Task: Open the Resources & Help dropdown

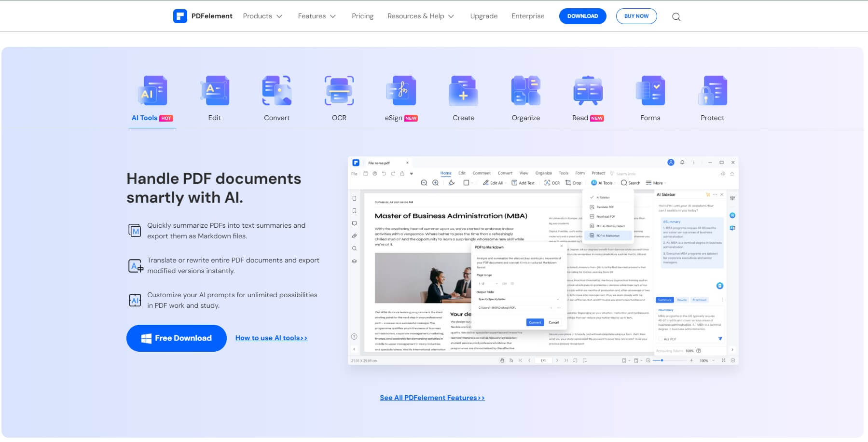Action: (x=421, y=16)
